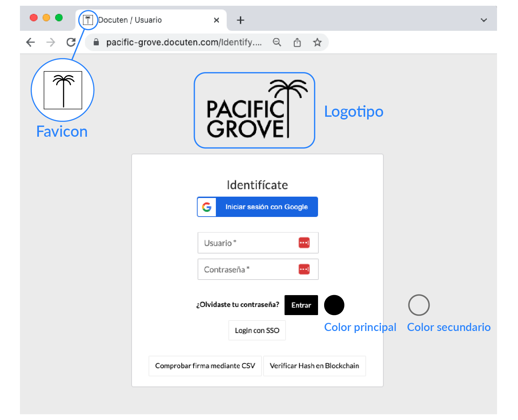Click the password manager icon in Contraseña field
518x420 pixels.
[x=304, y=269]
